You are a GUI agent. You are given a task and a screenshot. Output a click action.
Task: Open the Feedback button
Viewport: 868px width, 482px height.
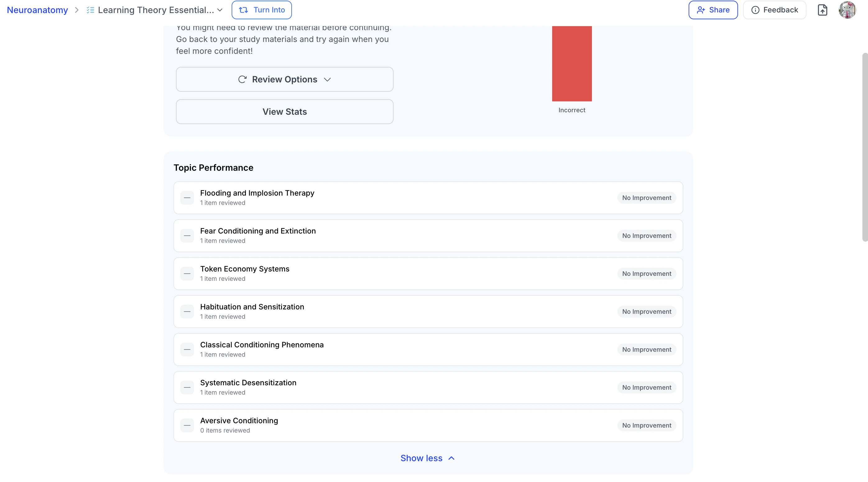[774, 10]
